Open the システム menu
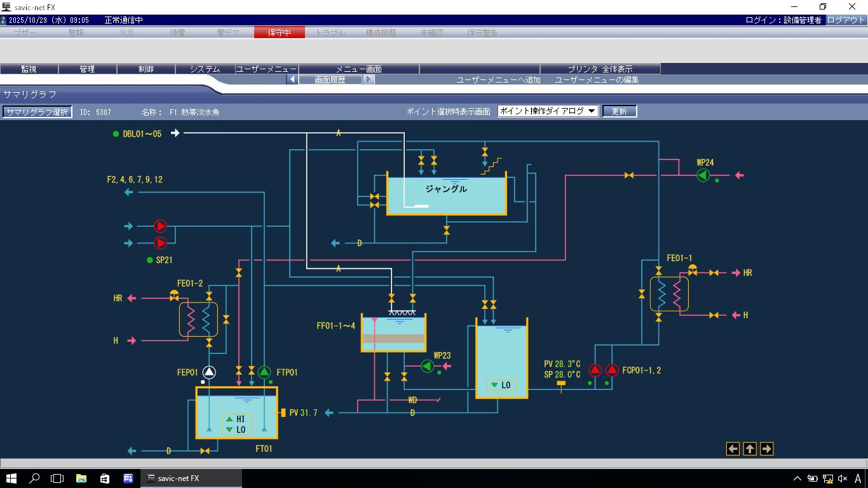This screenshot has width=868, height=488. (x=205, y=69)
